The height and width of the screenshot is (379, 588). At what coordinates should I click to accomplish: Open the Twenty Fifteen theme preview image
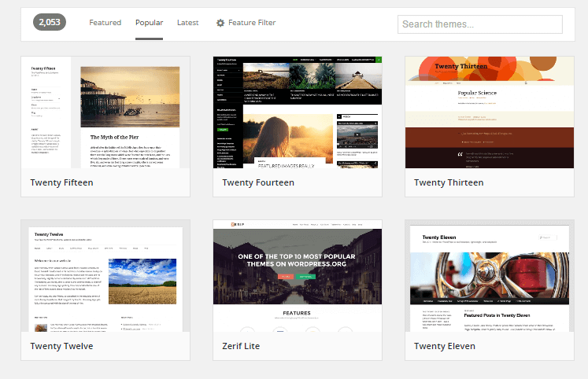pyautogui.click(x=105, y=112)
